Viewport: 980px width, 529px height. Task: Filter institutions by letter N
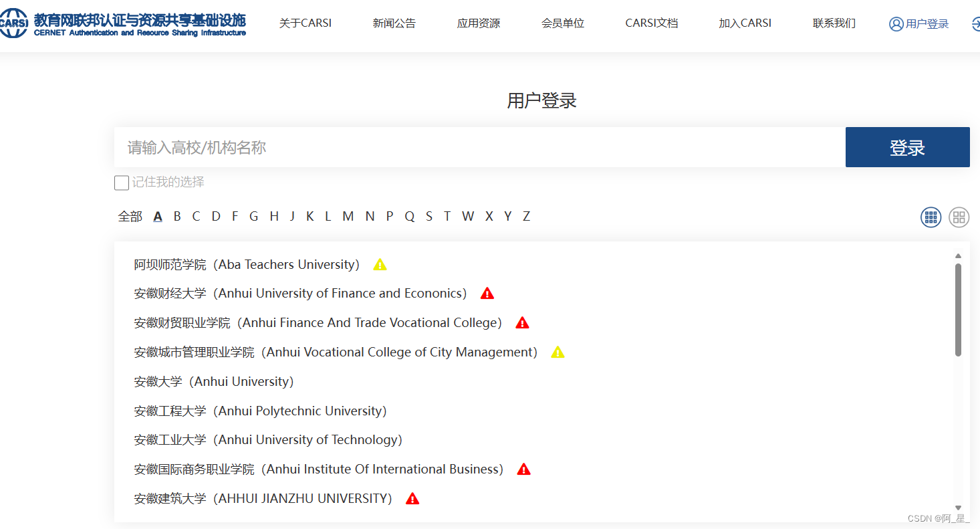click(370, 216)
